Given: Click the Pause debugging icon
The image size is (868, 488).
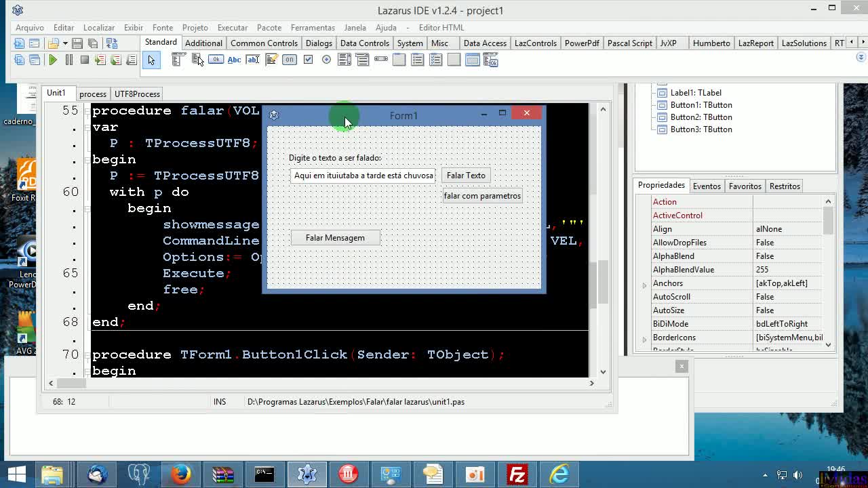Looking at the screenshot, I should point(68,60).
